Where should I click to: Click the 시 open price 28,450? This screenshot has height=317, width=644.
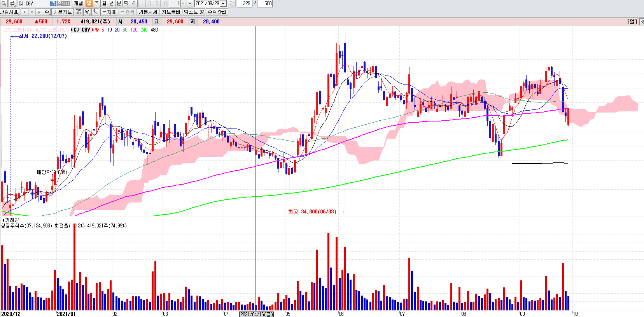click(x=139, y=22)
